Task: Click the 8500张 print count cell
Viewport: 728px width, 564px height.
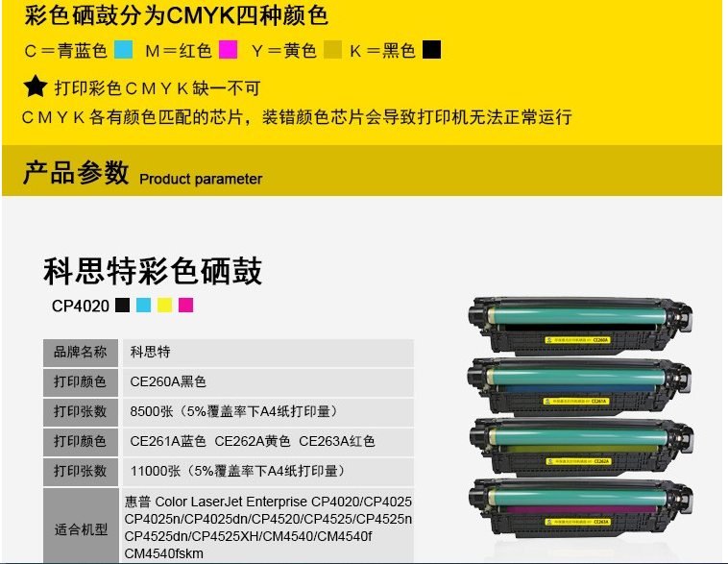Action: 268,411
